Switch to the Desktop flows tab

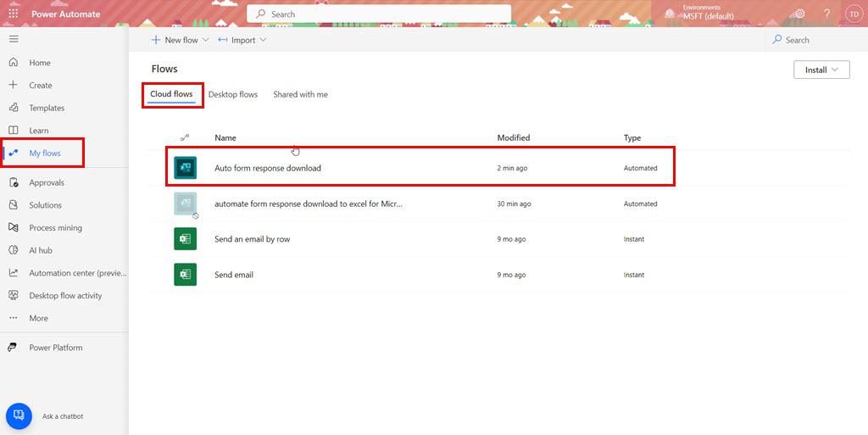click(233, 95)
